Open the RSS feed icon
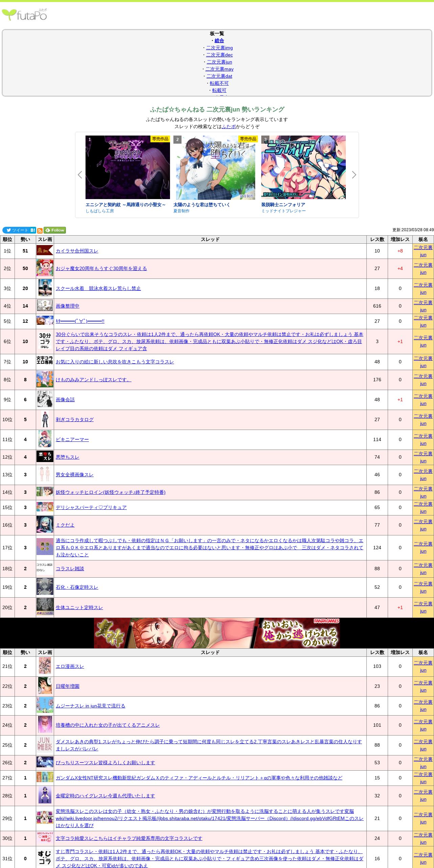Screen dimensions: 434x868 pos(40,231)
